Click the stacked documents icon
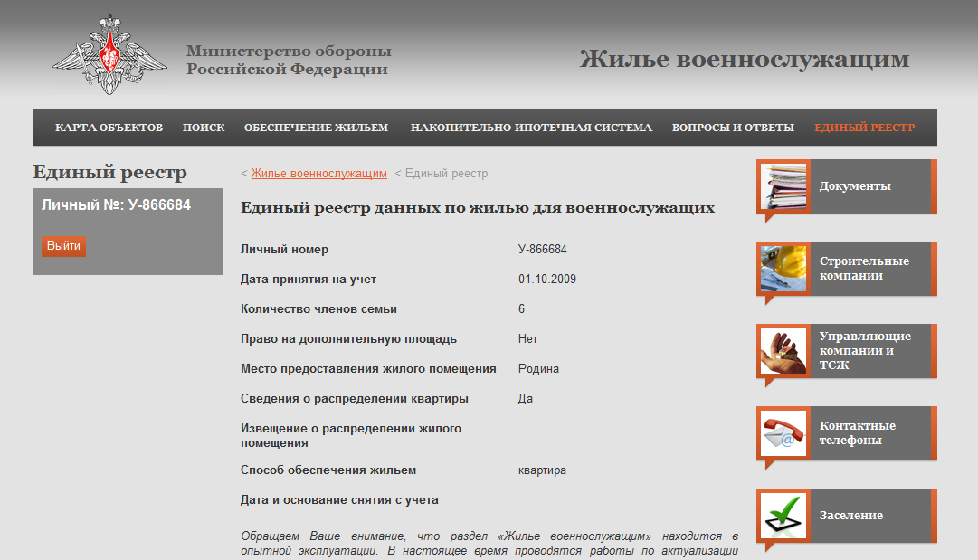The height and width of the screenshot is (560, 978). 783,186
